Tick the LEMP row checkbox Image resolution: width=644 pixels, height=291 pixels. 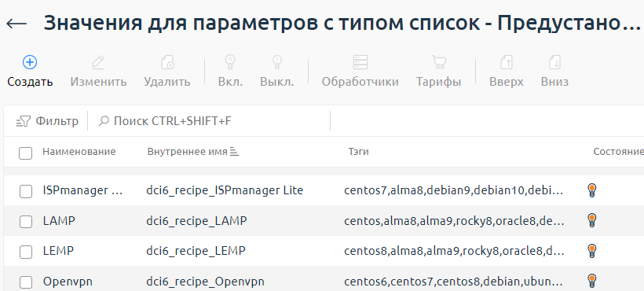25,252
